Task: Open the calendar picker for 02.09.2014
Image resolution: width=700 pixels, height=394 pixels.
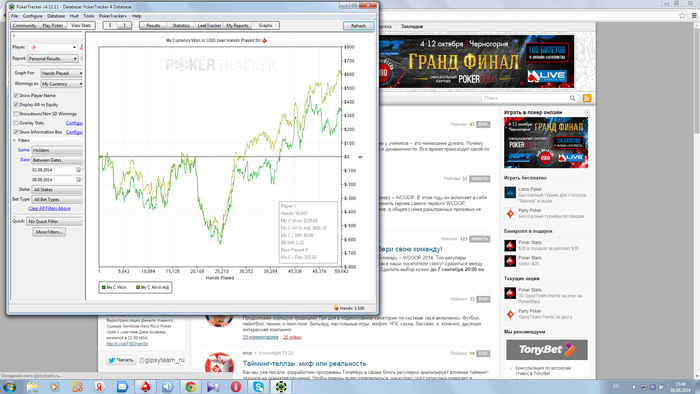Action: (79, 170)
